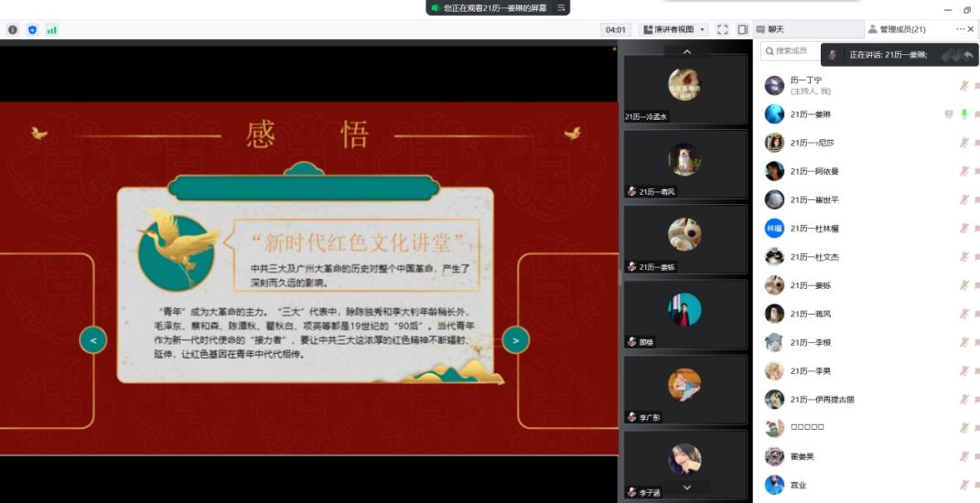Mute 21历—姜琳's active green microphone
The height and width of the screenshot is (503, 980).
pyautogui.click(x=964, y=114)
